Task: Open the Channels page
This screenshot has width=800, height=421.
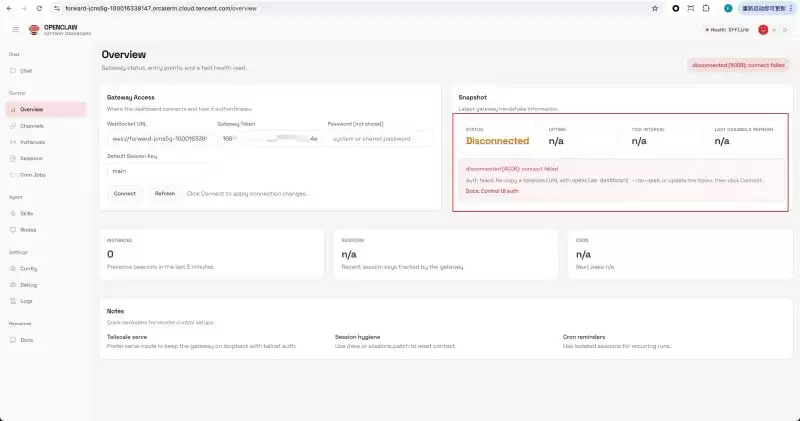Action: (46, 126)
